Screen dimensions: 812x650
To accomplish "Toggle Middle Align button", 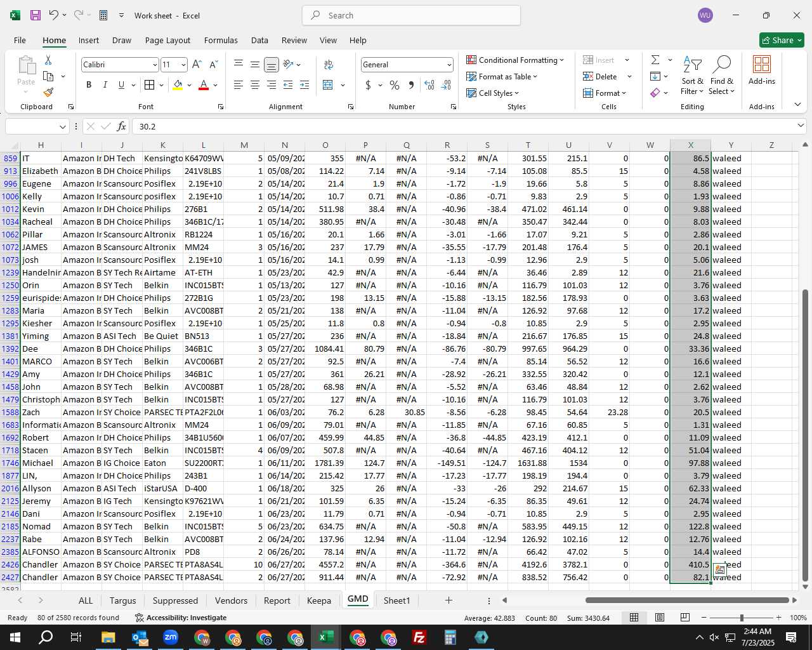I will pyautogui.click(x=255, y=64).
